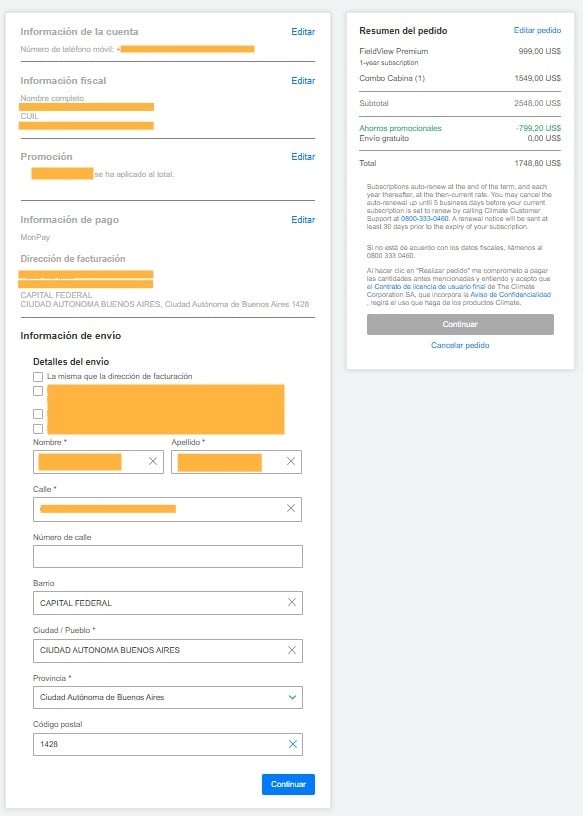The image size is (583, 816).
Task: Open the Editar pedido link
Action: click(537, 30)
